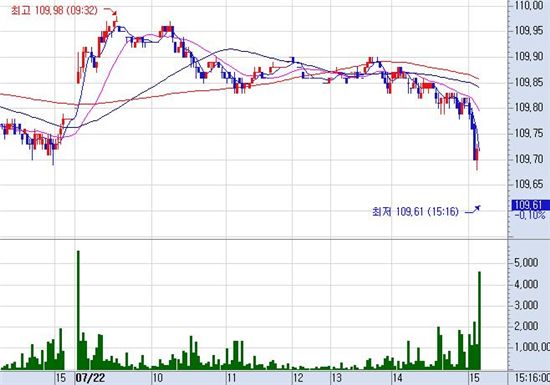Click the 12 hour marker on time axis

(x=298, y=378)
